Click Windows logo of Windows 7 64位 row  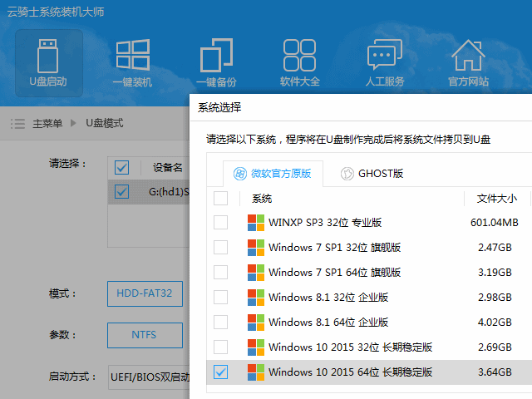(256, 273)
